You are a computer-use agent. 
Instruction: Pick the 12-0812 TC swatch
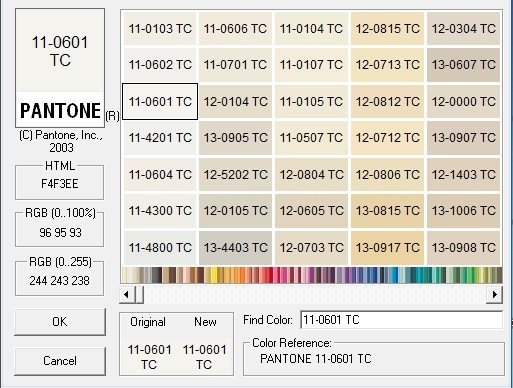(387, 101)
